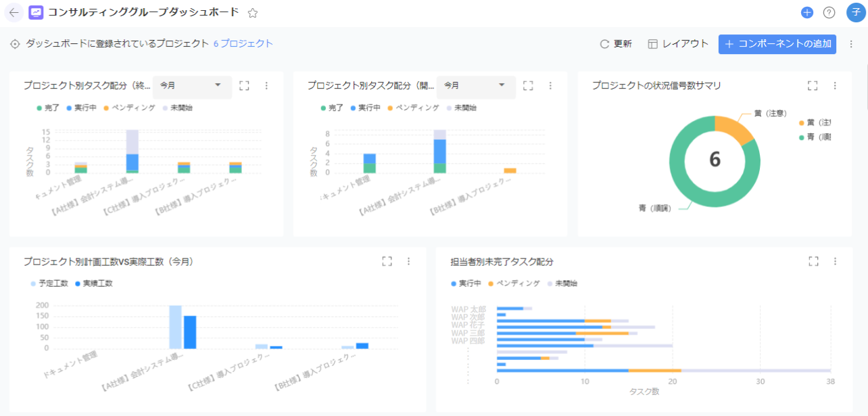Select the WAP 次郎 row label
Screen dimensions: 868x416
coord(468,317)
